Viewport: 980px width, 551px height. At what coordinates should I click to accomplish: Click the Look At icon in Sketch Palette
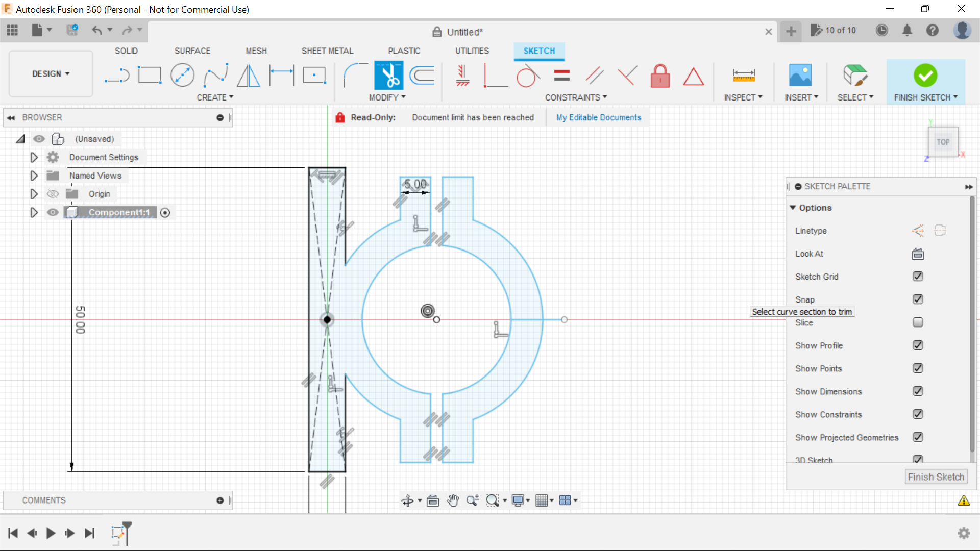pyautogui.click(x=917, y=254)
